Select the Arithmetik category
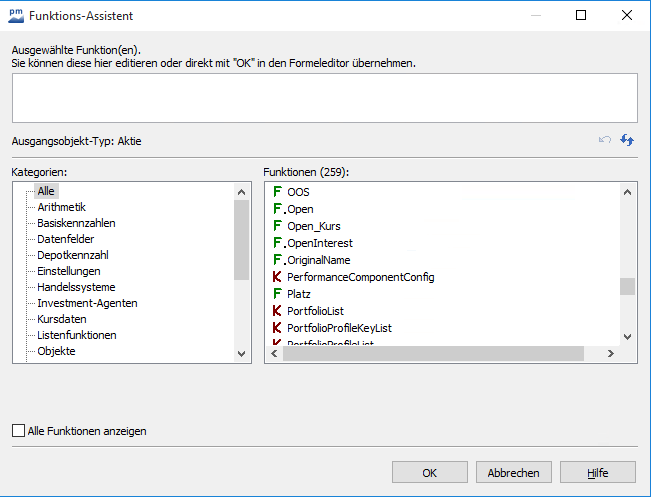The height and width of the screenshot is (497, 651). coord(61,207)
